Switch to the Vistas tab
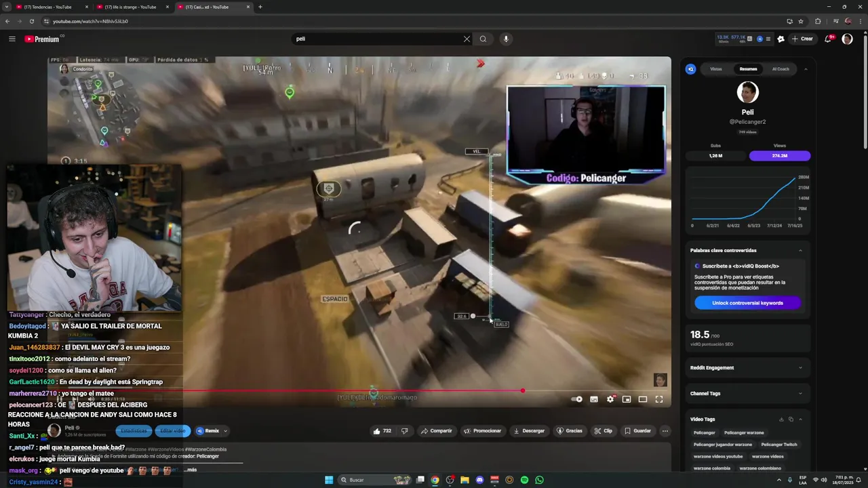This screenshot has height=488, width=868. coord(716,69)
